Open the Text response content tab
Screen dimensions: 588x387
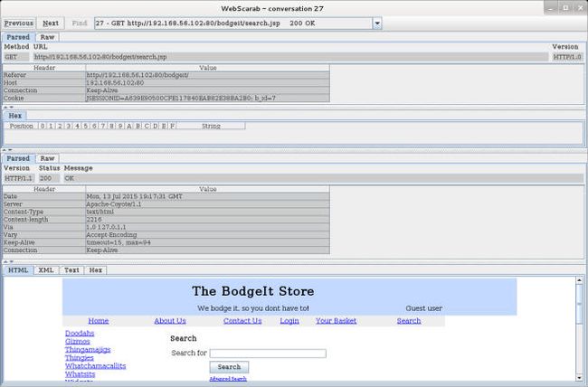[x=71, y=270]
